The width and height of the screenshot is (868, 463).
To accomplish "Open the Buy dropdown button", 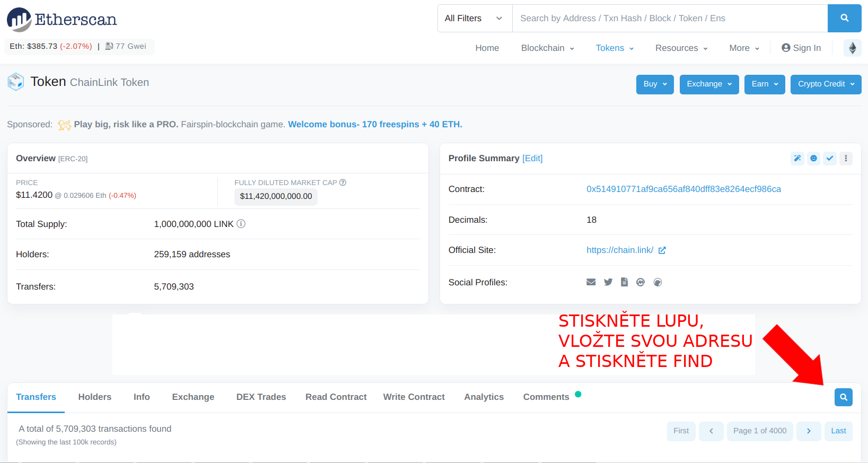I will coord(655,84).
